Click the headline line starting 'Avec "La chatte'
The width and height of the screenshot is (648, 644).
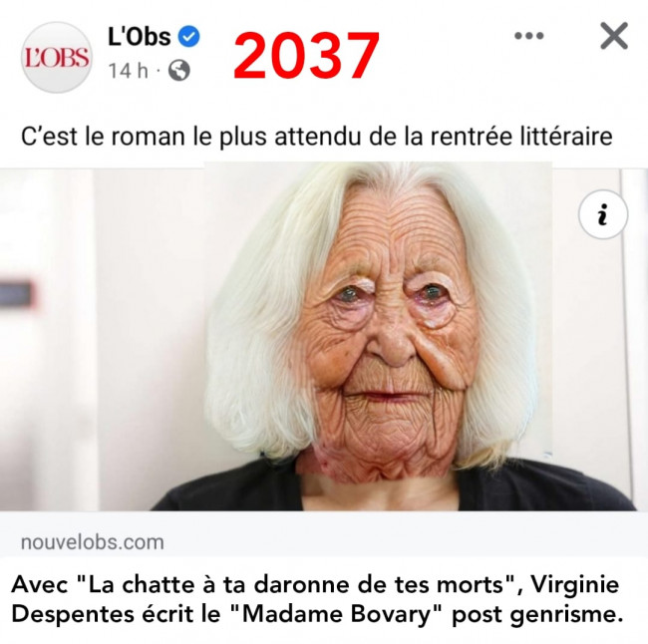click(x=315, y=584)
